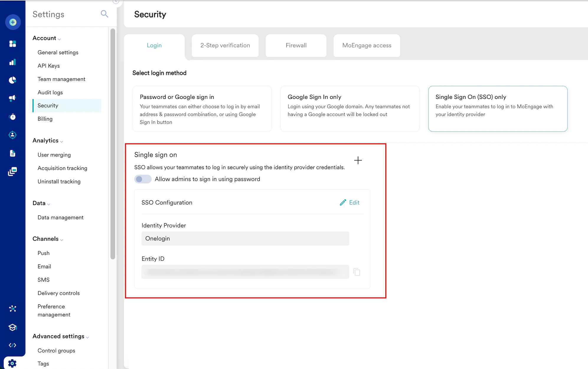Open the code brackets developer icon
The width and height of the screenshot is (588, 369).
coord(12,345)
